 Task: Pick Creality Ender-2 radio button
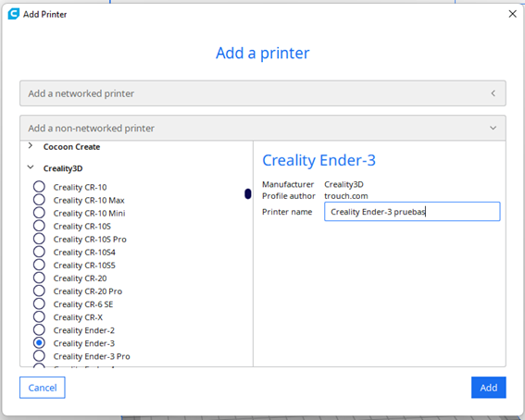pyautogui.click(x=39, y=329)
